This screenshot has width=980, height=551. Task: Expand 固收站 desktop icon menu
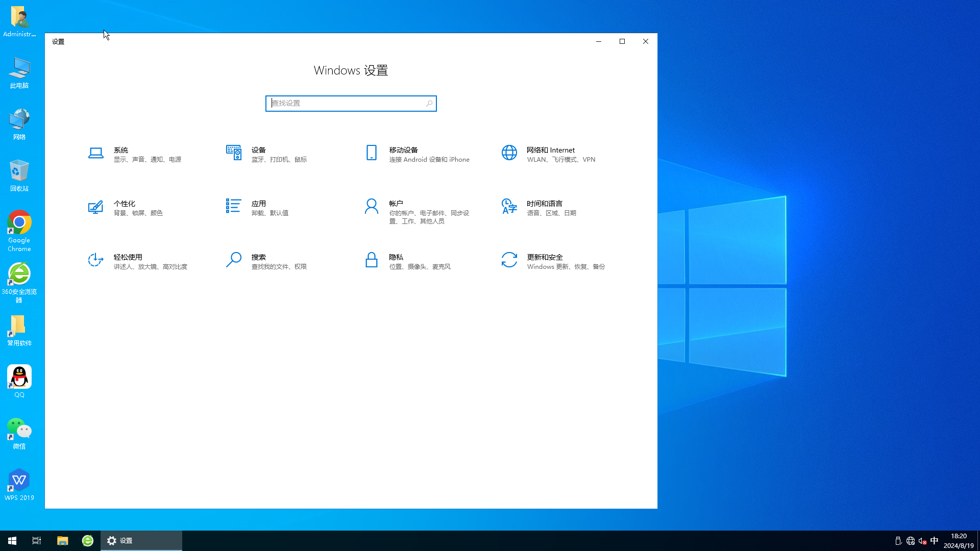pyautogui.click(x=19, y=171)
